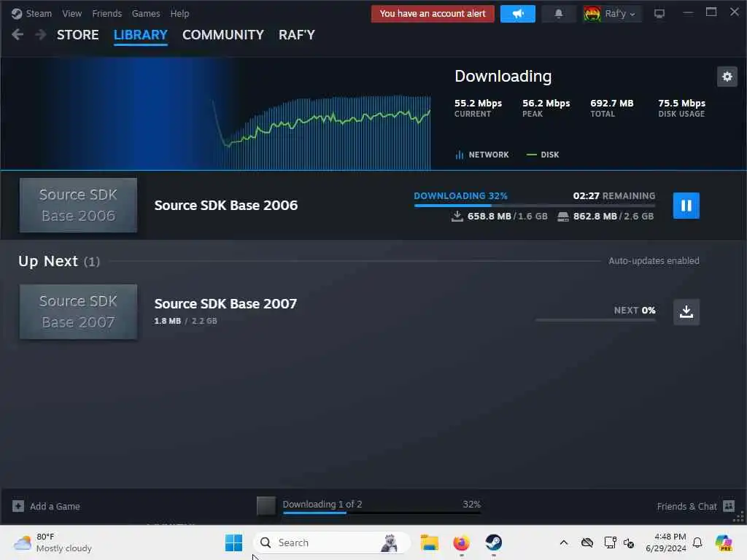Click the account alert red banner
The height and width of the screenshot is (560, 747).
tap(433, 14)
